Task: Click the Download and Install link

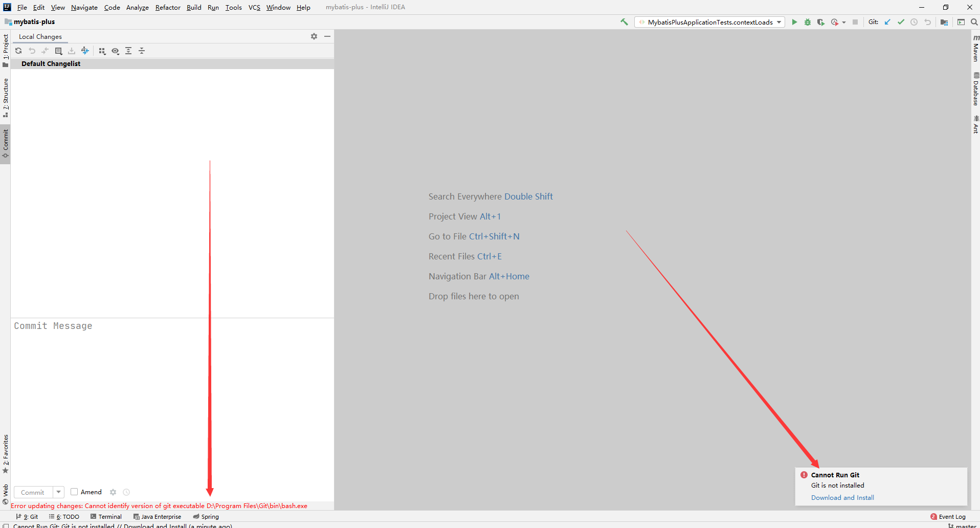Action: 842,497
